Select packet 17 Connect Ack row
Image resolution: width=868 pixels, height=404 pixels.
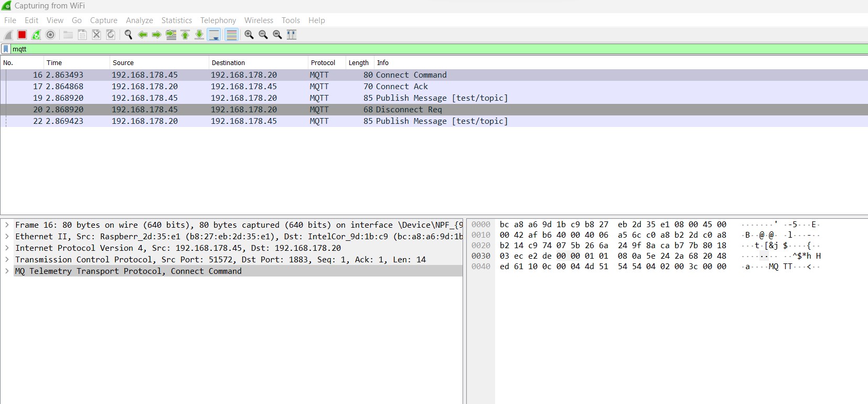434,87
